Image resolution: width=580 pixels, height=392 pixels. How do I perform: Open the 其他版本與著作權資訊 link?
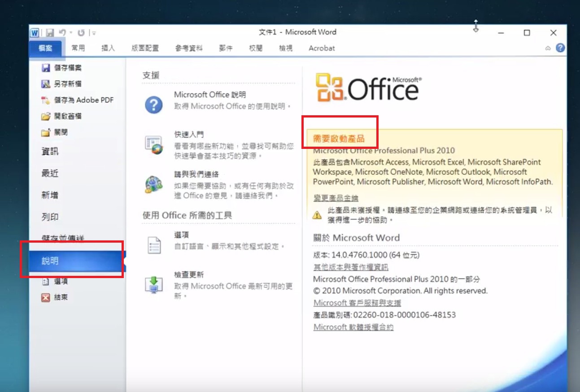(351, 267)
